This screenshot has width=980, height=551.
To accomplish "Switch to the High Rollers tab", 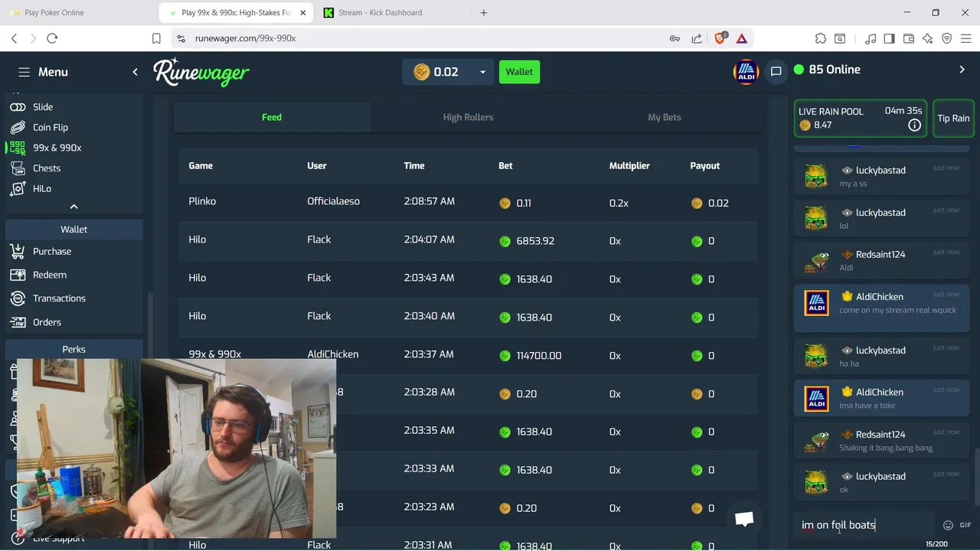I will coord(468,117).
